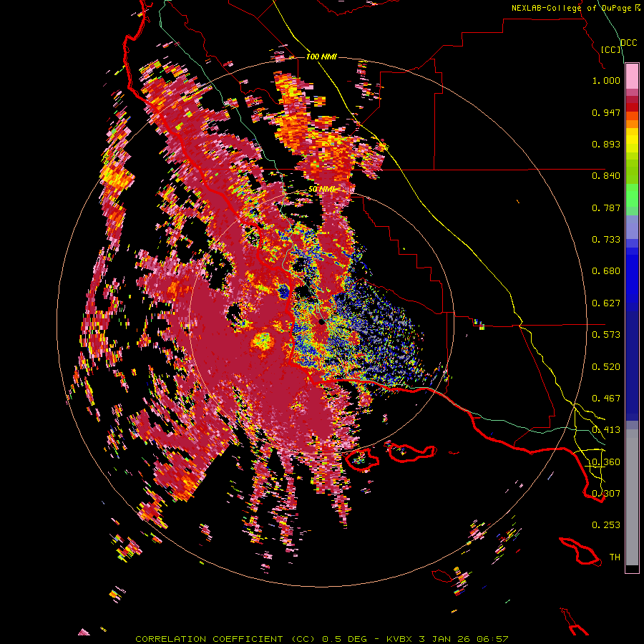This screenshot has height=644, width=644.
Task: Click the 0.467 legend value
Action: tap(606, 399)
